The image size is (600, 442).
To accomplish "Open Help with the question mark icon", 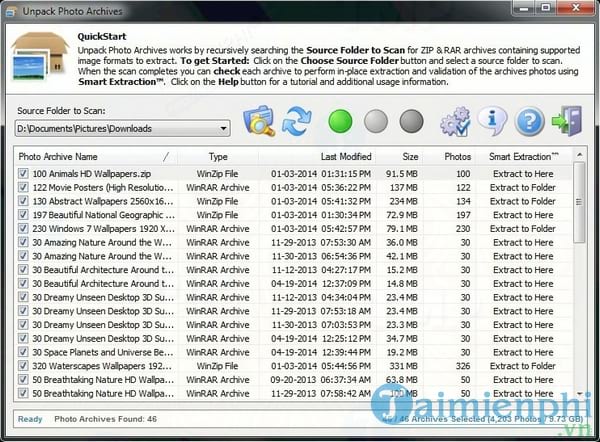I will coord(529,122).
